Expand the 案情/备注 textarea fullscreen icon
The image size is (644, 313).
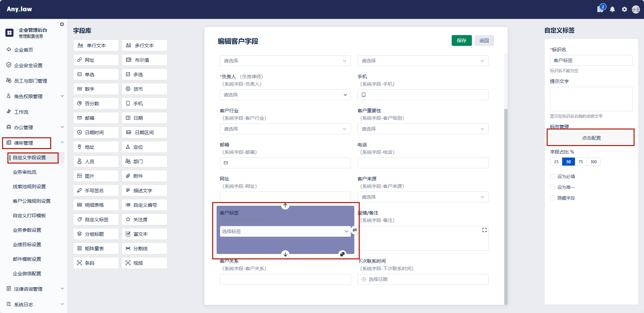coord(484,230)
